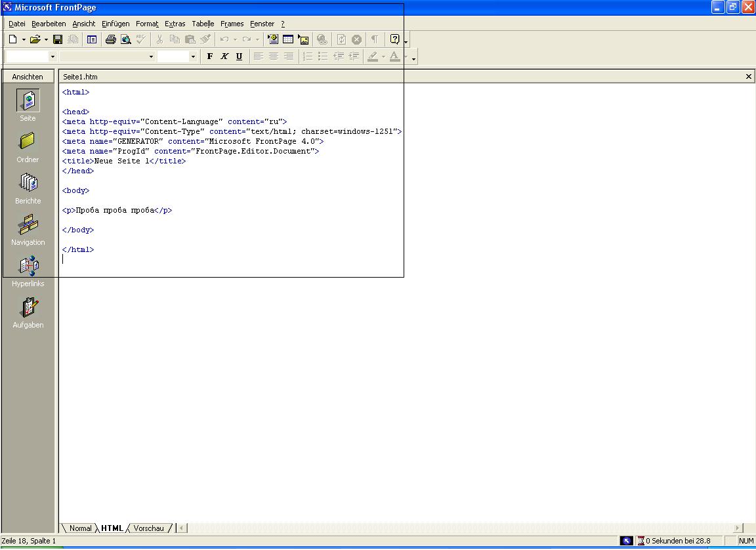The image size is (756, 550).
Task: Click the Insert Hyperlink globe icon
Action: tap(322, 39)
